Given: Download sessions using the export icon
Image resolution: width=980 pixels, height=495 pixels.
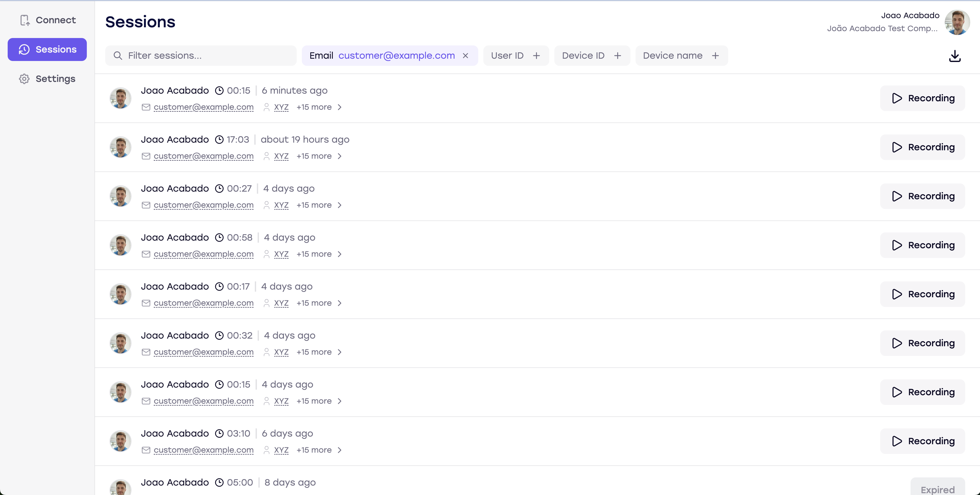Looking at the screenshot, I should pyautogui.click(x=954, y=56).
